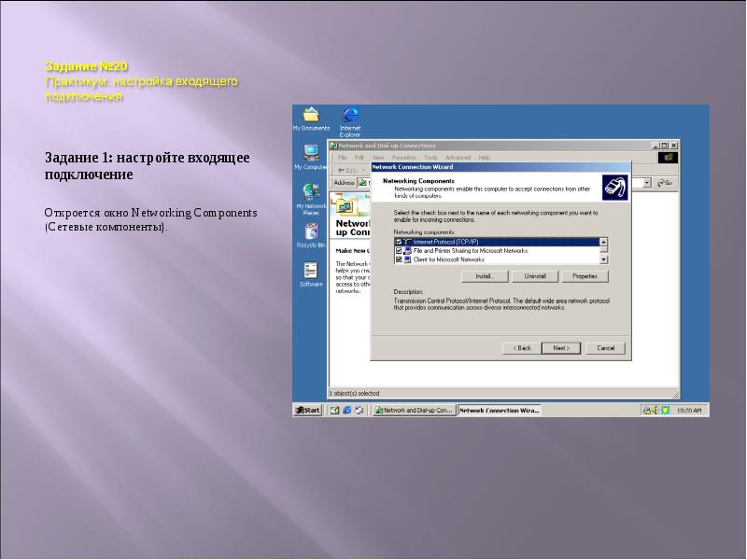Click the Show Desktop quick launch icon
The width and height of the screenshot is (747, 560).
coord(335,410)
